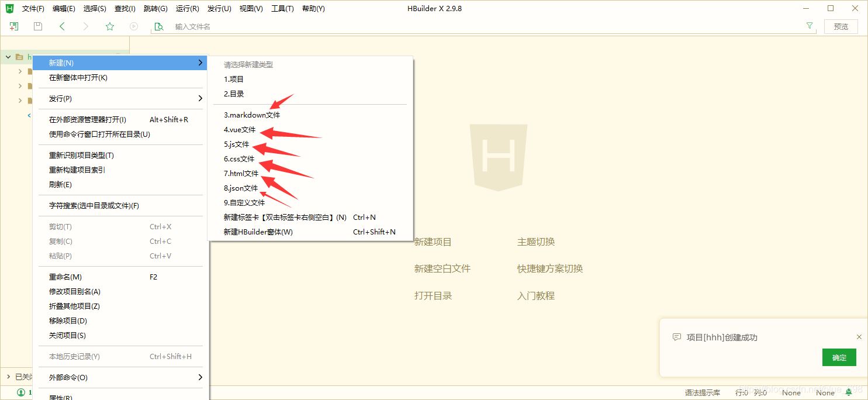Click the save icon in toolbar

click(38, 26)
